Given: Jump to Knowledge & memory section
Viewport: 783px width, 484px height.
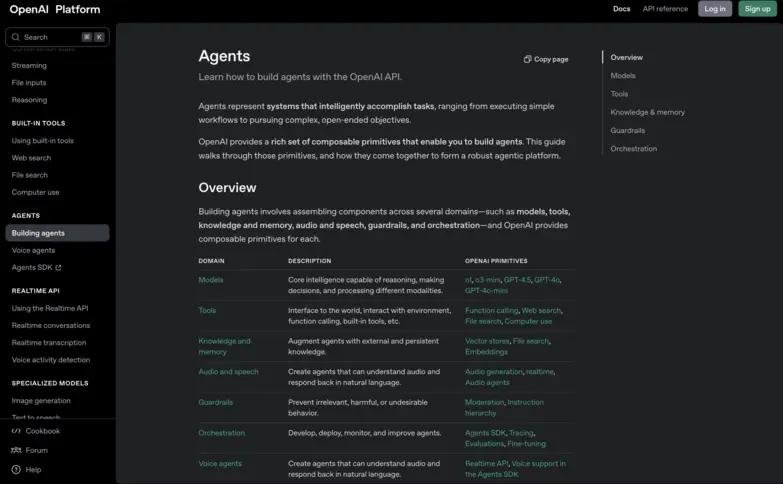Looking at the screenshot, I should [647, 112].
